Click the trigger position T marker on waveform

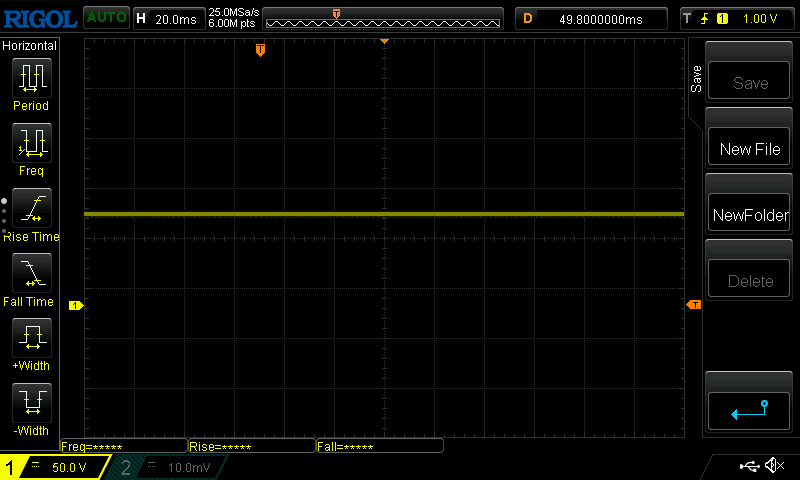tap(260, 50)
